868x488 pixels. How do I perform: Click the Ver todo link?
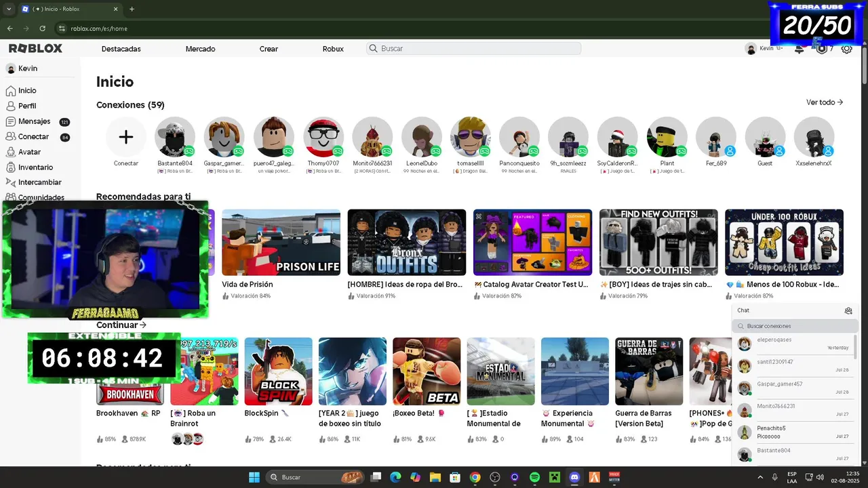[825, 102]
